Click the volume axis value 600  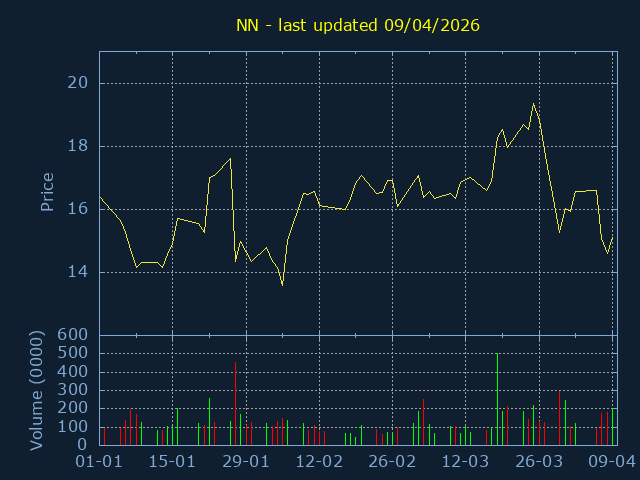pos(72,335)
